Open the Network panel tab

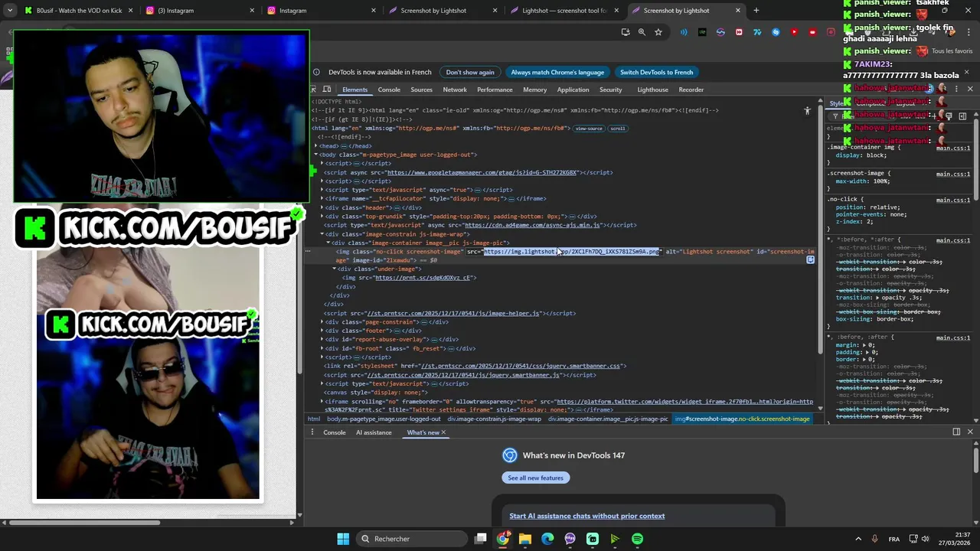pos(454,90)
